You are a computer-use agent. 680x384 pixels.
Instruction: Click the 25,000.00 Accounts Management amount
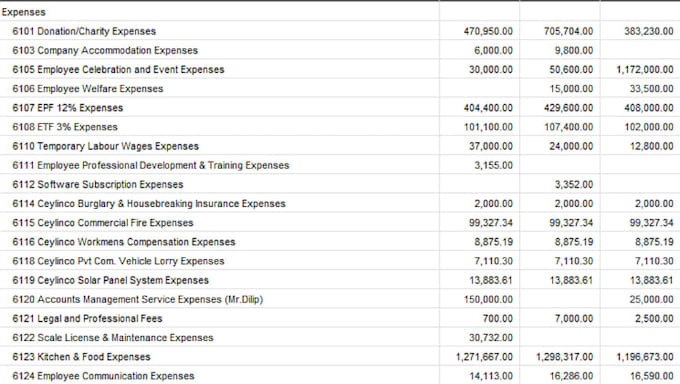(x=651, y=299)
